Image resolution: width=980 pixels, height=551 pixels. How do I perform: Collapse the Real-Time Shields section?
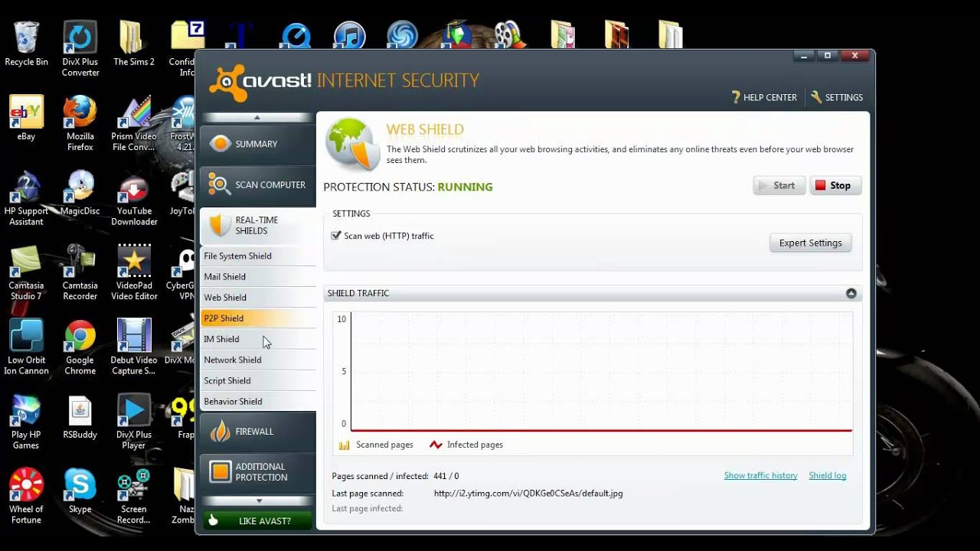(x=257, y=225)
